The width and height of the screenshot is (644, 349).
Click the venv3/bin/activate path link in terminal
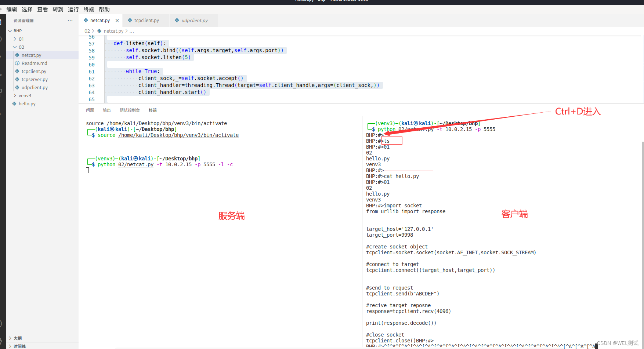point(178,135)
